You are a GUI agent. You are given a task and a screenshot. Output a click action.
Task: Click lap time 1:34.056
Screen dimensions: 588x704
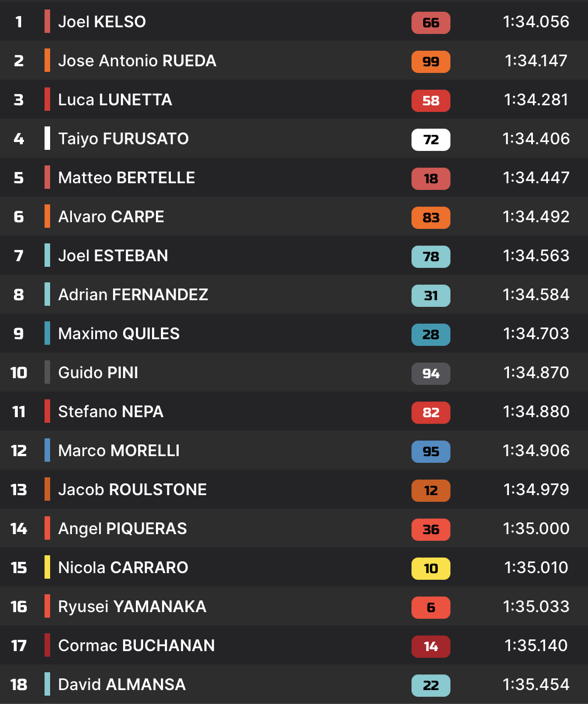pos(536,22)
